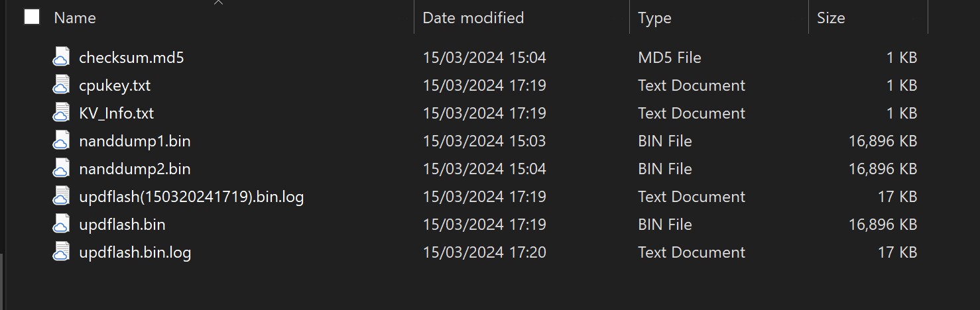Click the nanddump2.bin file icon
The image size is (980, 310).
click(x=61, y=169)
